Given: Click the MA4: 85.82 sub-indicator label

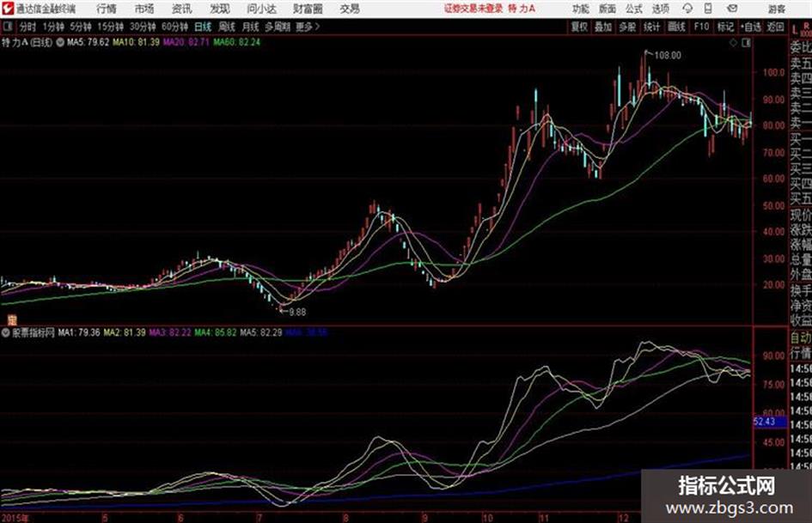Looking at the screenshot, I should coord(216,332).
